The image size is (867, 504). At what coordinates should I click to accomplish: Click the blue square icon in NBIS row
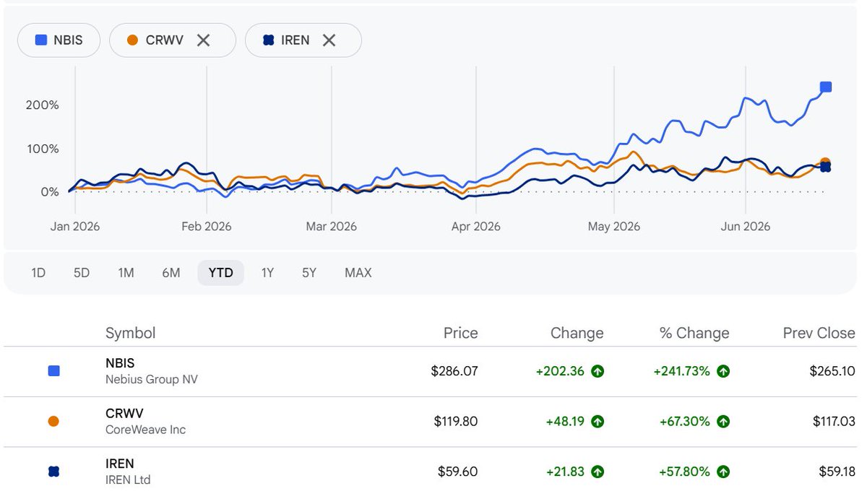coord(53,371)
